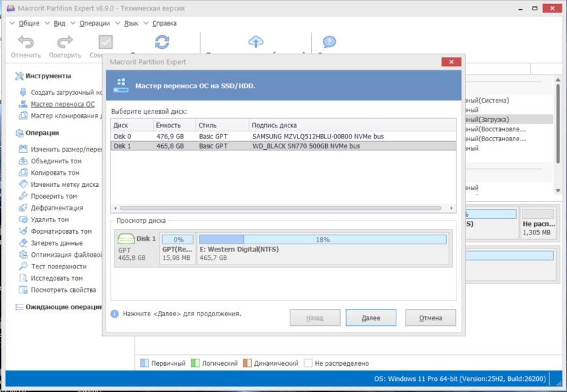Click the blue refresh arrows toolbar icon
This screenshot has height=392, width=567.
[x=162, y=42]
